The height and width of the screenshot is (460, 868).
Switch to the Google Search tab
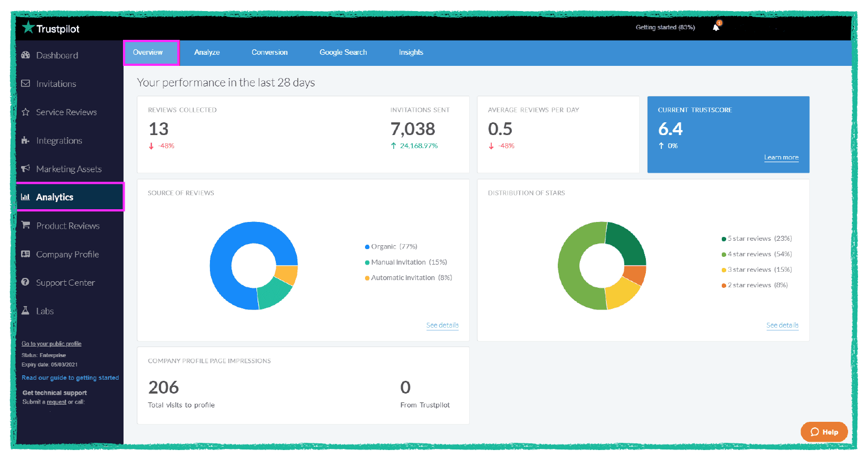coord(343,52)
